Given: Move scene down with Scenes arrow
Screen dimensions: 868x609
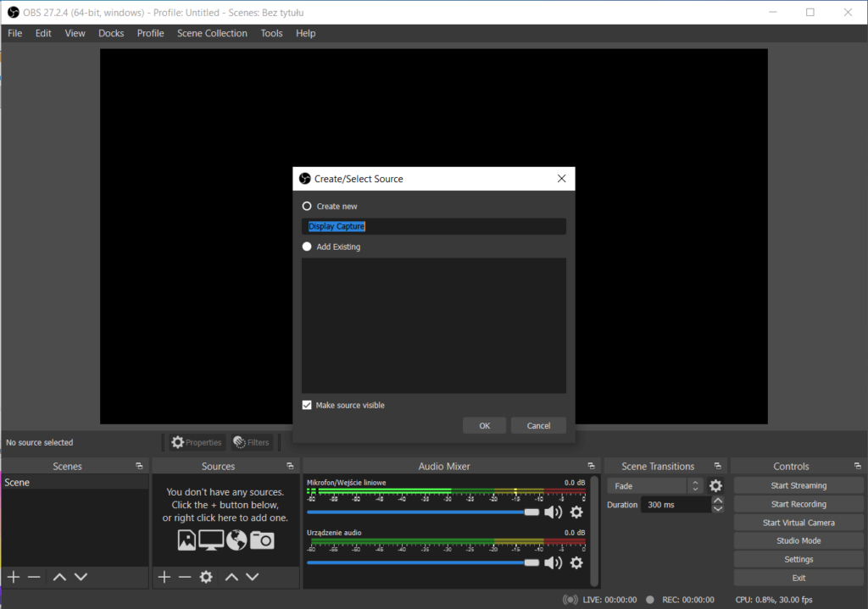Looking at the screenshot, I should [81, 577].
